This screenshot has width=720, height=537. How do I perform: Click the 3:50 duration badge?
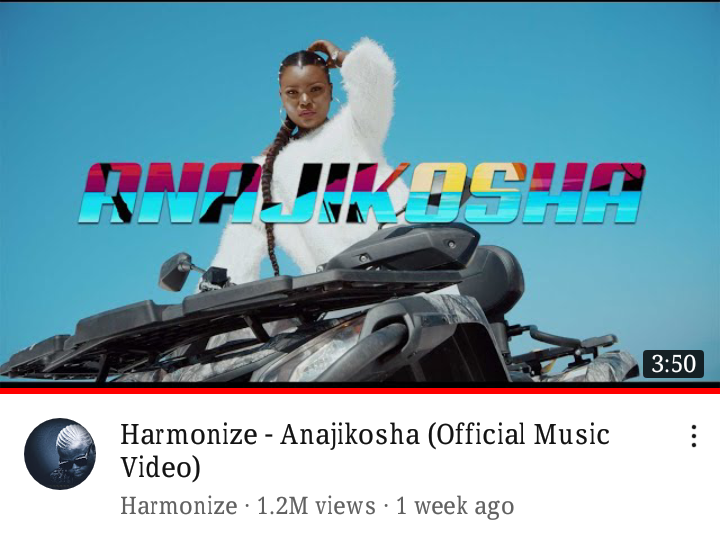point(673,364)
